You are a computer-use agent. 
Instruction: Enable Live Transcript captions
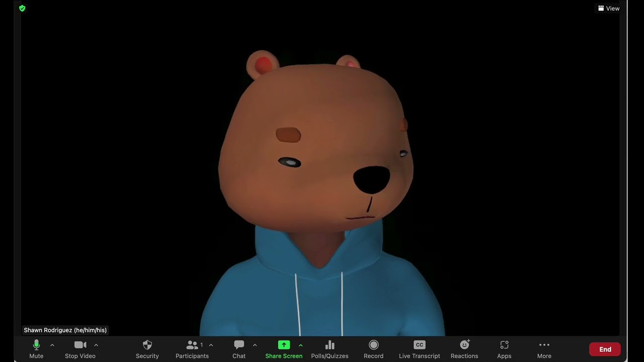click(419, 349)
